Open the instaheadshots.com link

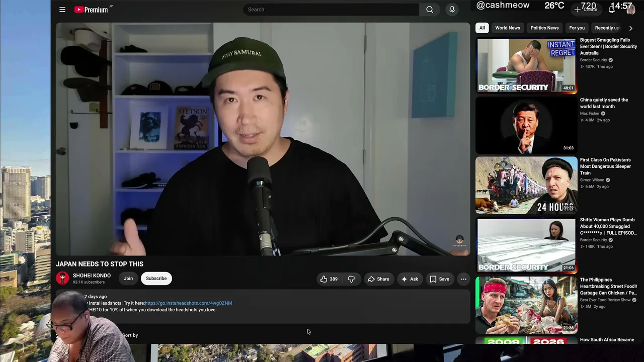pyautogui.click(x=188, y=303)
